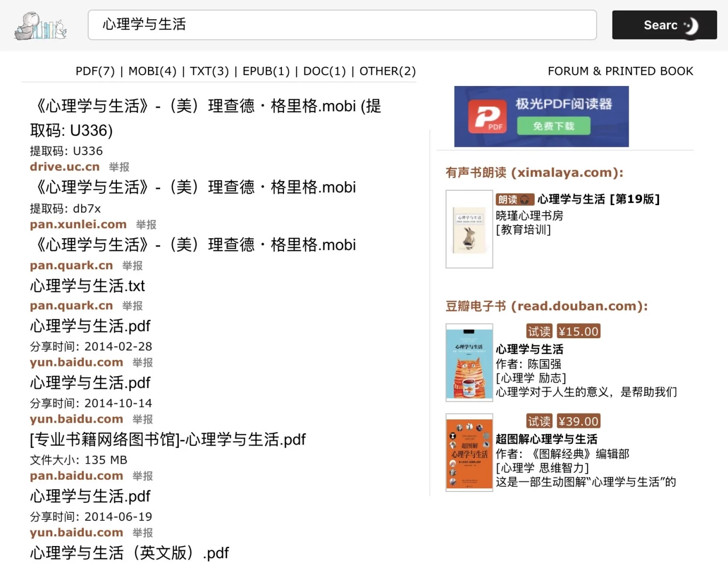Open yun.baidu.com link under 2014-02-28
Image resolution: width=728 pixels, height=577 pixels.
[76, 362]
